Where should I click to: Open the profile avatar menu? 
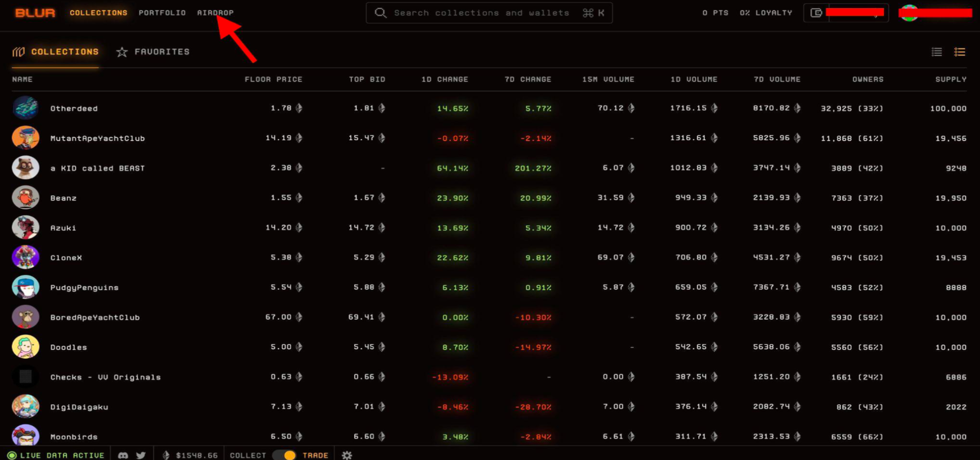(x=909, y=13)
